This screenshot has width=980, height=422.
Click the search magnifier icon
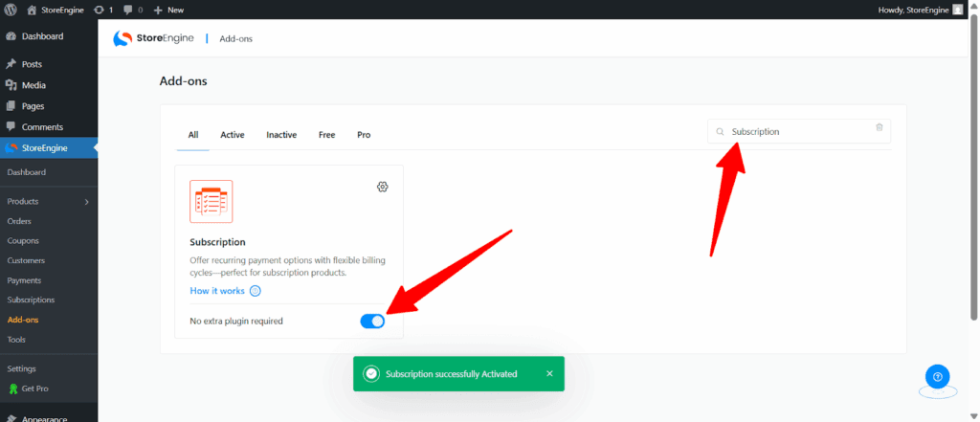tap(720, 132)
